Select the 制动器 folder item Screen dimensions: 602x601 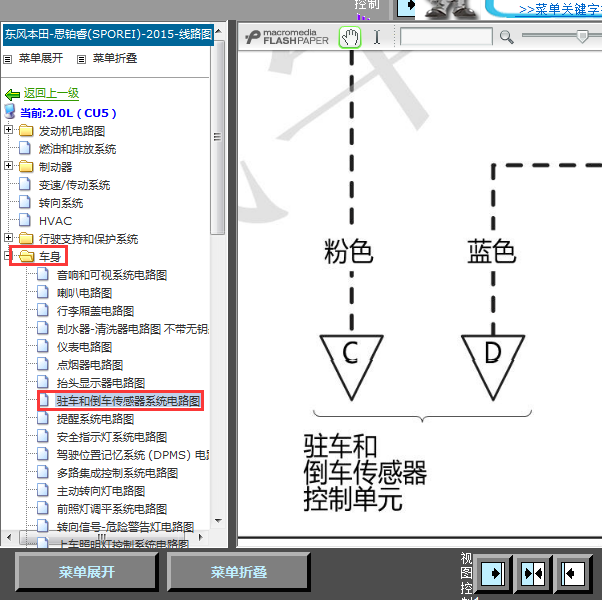(x=55, y=167)
